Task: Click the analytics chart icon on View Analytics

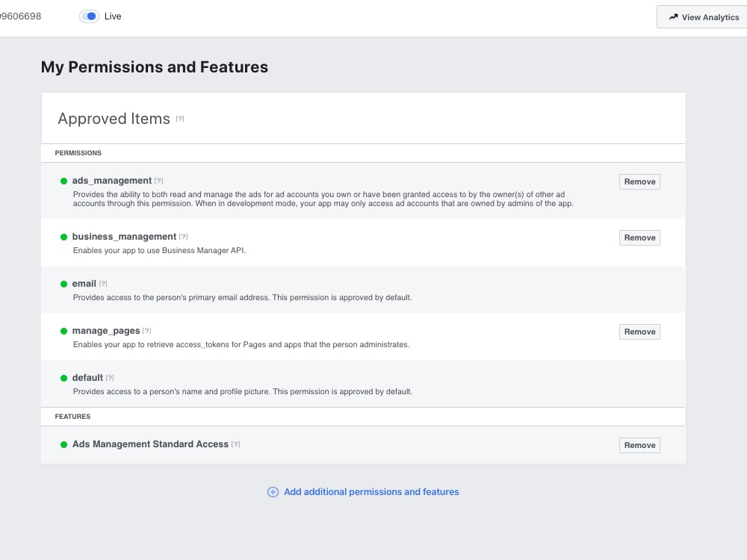Action: [x=673, y=16]
